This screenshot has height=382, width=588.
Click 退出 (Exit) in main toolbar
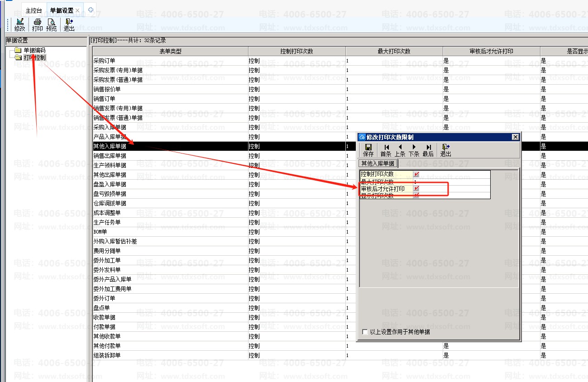pyautogui.click(x=69, y=24)
